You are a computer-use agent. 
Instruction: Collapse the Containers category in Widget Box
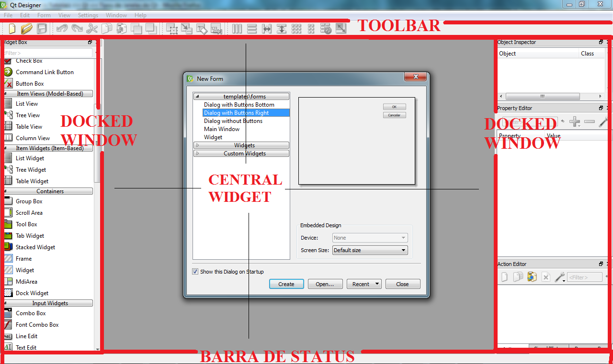(48, 191)
